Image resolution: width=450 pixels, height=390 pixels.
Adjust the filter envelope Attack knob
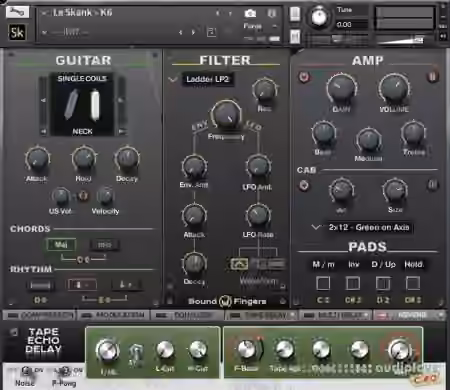[194, 215]
